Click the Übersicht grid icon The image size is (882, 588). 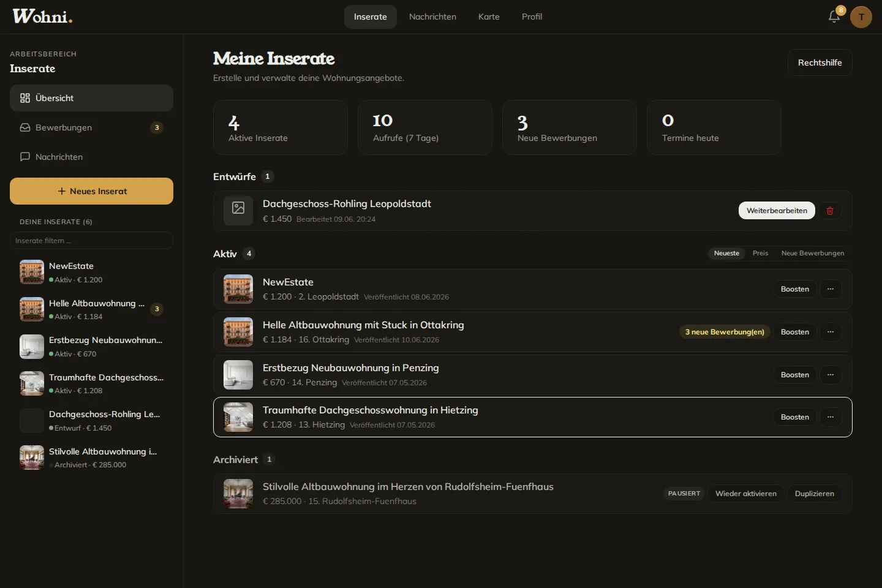[x=25, y=98]
